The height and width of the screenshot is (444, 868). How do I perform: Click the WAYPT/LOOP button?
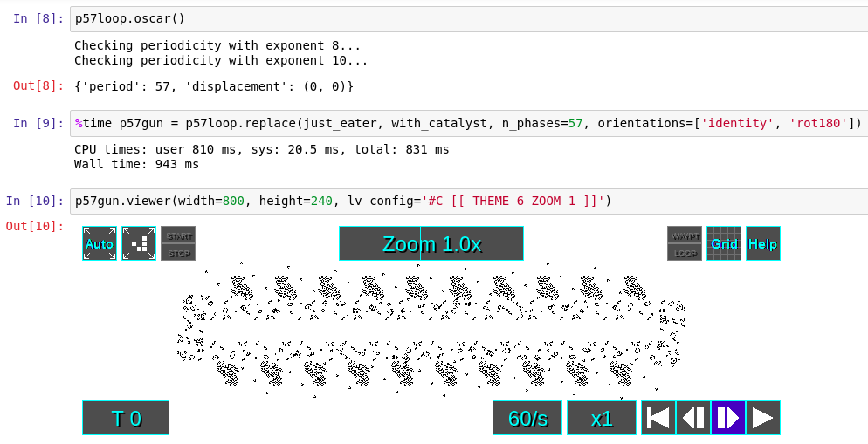coord(685,243)
